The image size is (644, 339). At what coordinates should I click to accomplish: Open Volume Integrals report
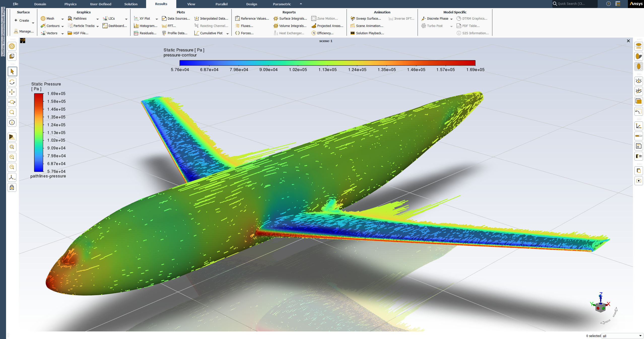click(x=290, y=26)
